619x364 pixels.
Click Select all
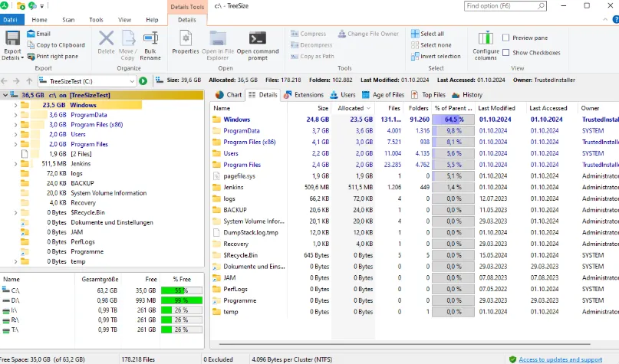pos(427,34)
